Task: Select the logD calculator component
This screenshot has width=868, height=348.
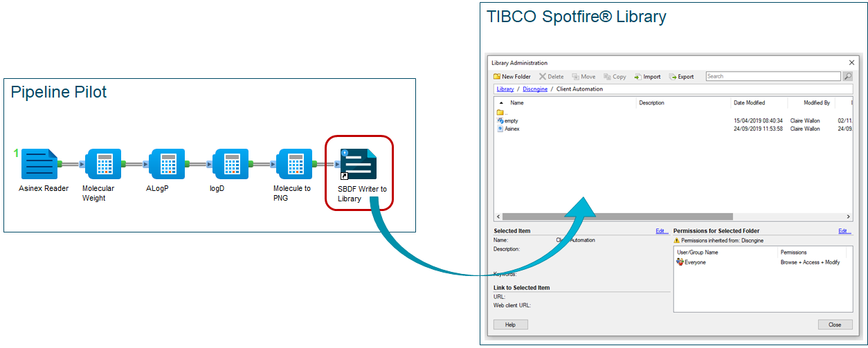Action: click(231, 164)
